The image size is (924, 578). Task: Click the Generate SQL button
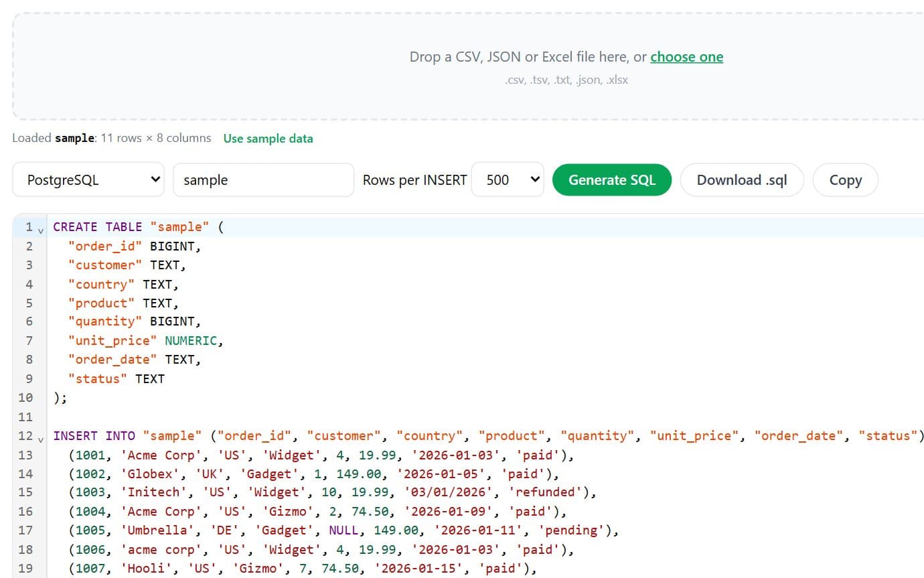[x=611, y=179]
